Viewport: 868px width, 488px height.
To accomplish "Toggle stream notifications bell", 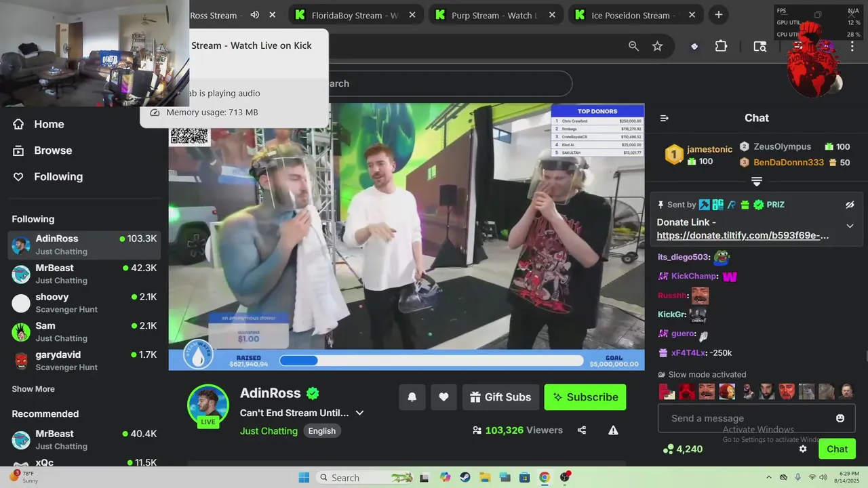I will click(x=412, y=397).
